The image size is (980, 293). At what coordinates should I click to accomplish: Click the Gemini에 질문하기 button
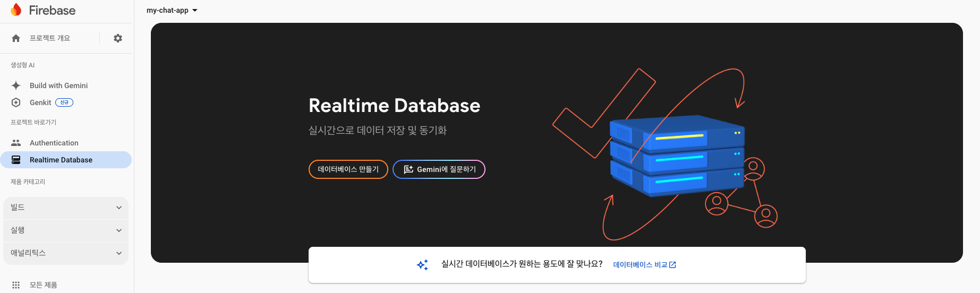(439, 169)
